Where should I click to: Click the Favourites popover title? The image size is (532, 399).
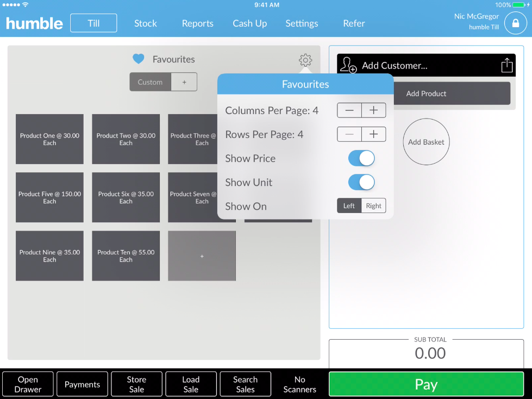pyautogui.click(x=305, y=84)
